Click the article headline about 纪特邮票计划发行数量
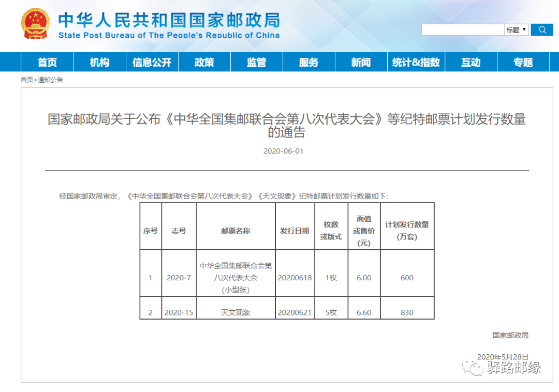The width and height of the screenshot is (559, 392). (x=287, y=125)
